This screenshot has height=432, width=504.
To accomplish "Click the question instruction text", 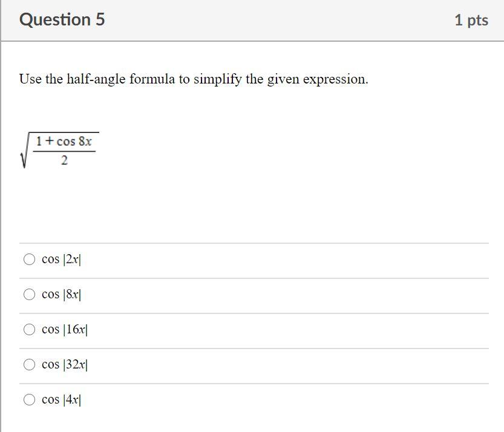I will pyautogui.click(x=194, y=79).
